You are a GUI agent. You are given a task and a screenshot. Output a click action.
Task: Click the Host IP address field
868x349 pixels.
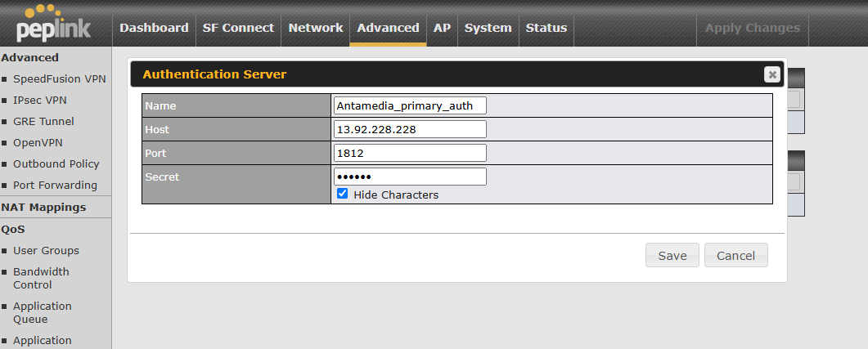coord(410,129)
